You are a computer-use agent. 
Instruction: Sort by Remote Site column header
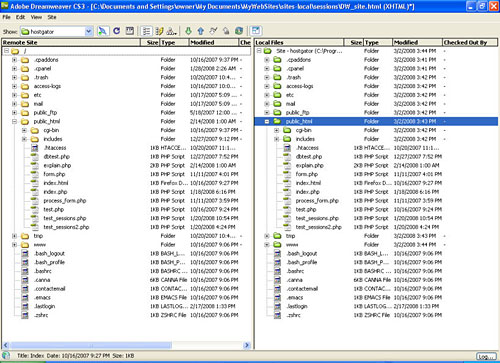(x=71, y=42)
